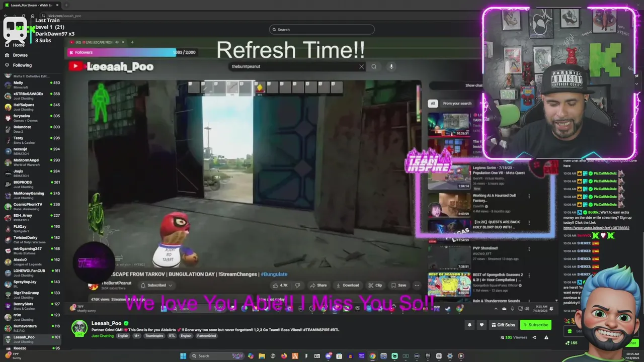Click the YouTube Download button
This screenshot has height=362, width=644.
(347, 285)
